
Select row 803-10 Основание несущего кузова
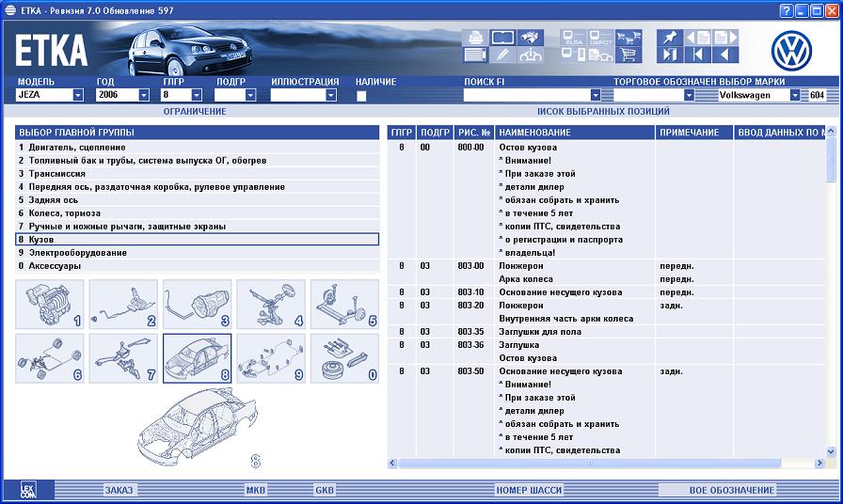606,292
